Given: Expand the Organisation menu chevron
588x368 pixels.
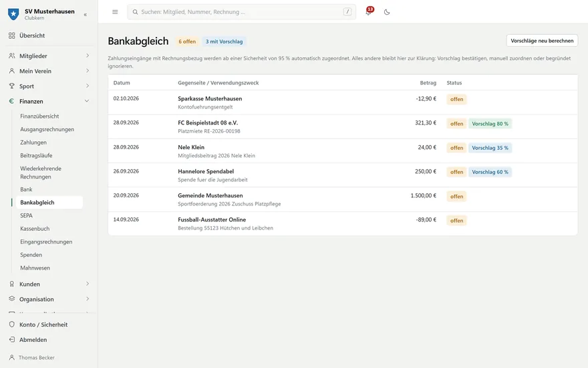Looking at the screenshot, I should 88,299.
